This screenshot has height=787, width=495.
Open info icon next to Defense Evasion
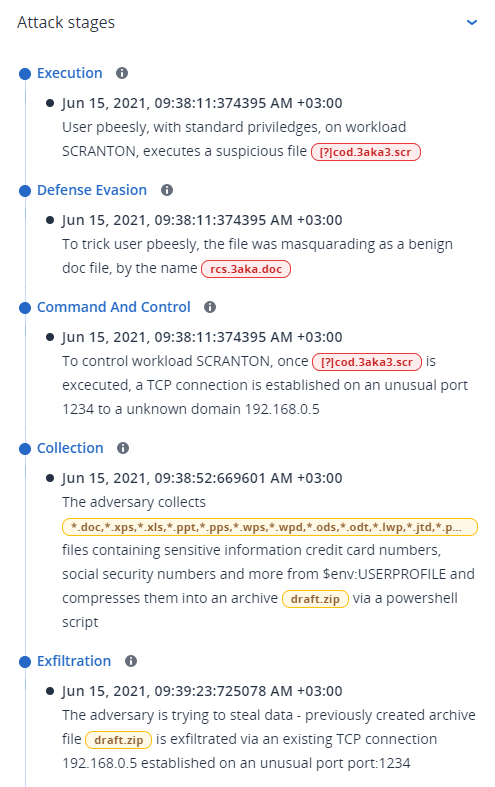click(x=167, y=190)
